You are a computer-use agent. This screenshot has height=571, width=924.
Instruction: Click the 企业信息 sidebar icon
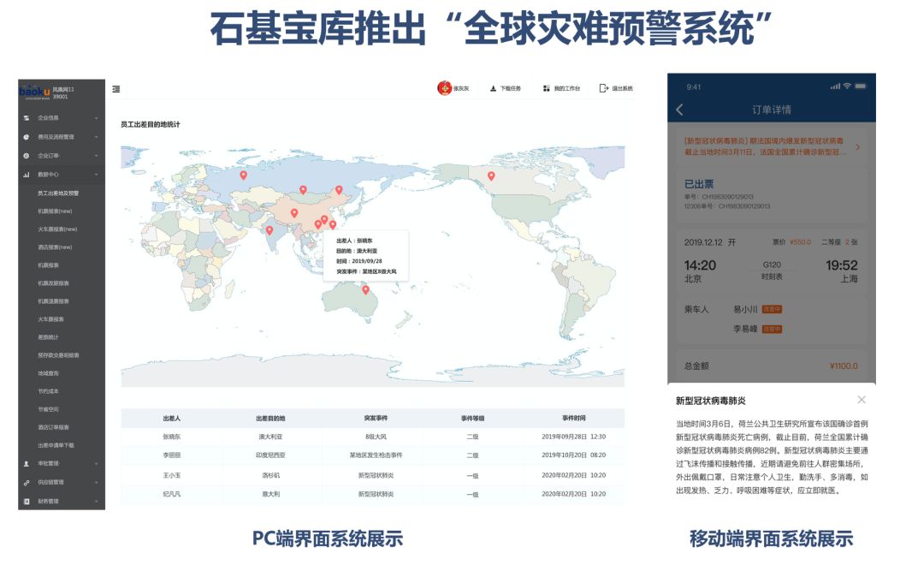26,118
